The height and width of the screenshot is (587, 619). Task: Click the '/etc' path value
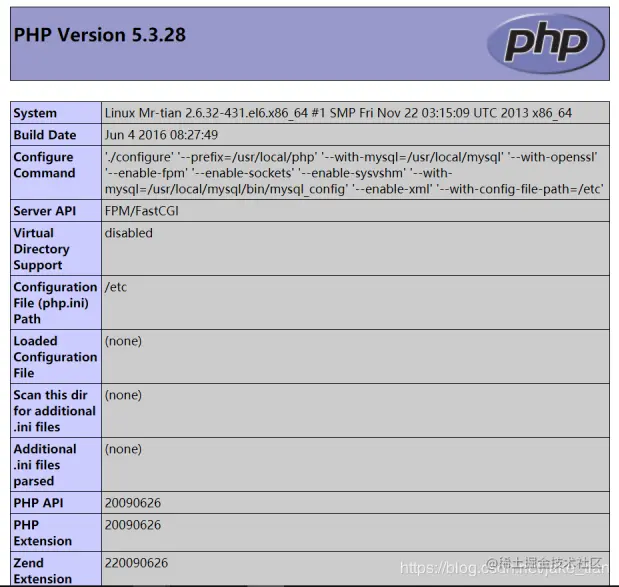click(116, 287)
